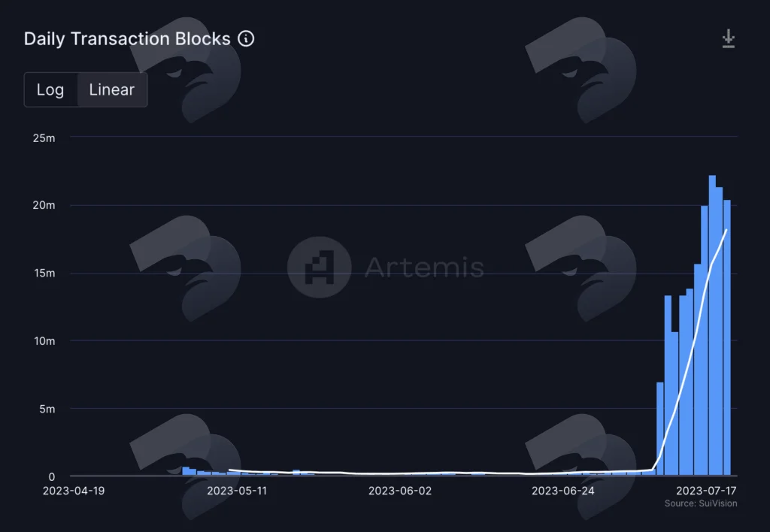Screen dimensions: 770x532
Task: Click the 2023-06-02 date label
Action: coord(400,491)
